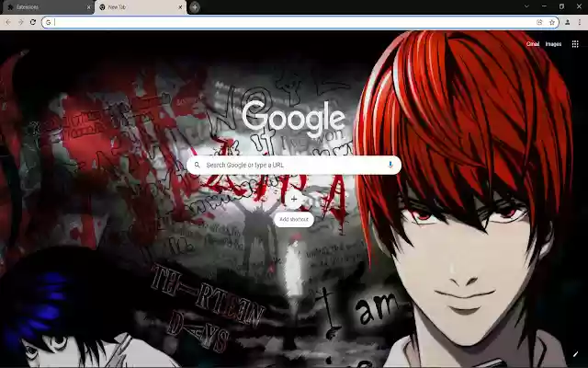Open Chrome three-dot menu
Viewport: 588px width, 368px height.
(x=580, y=22)
